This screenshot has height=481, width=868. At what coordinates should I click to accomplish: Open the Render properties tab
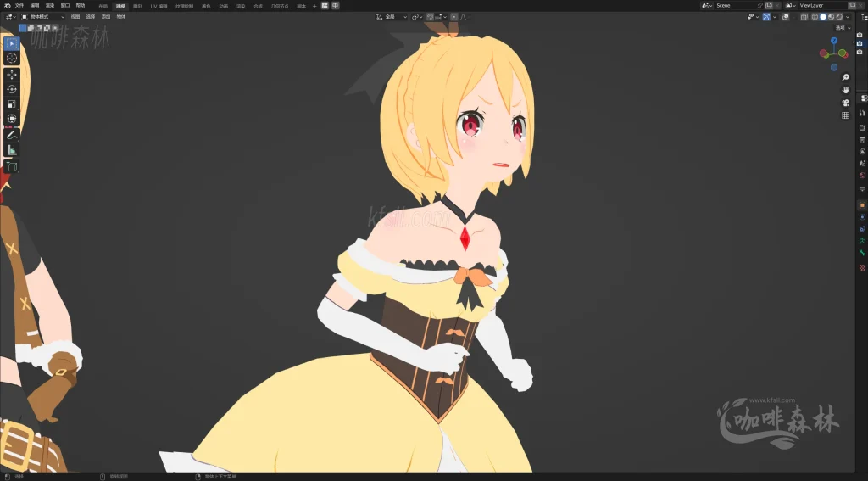[862, 127]
